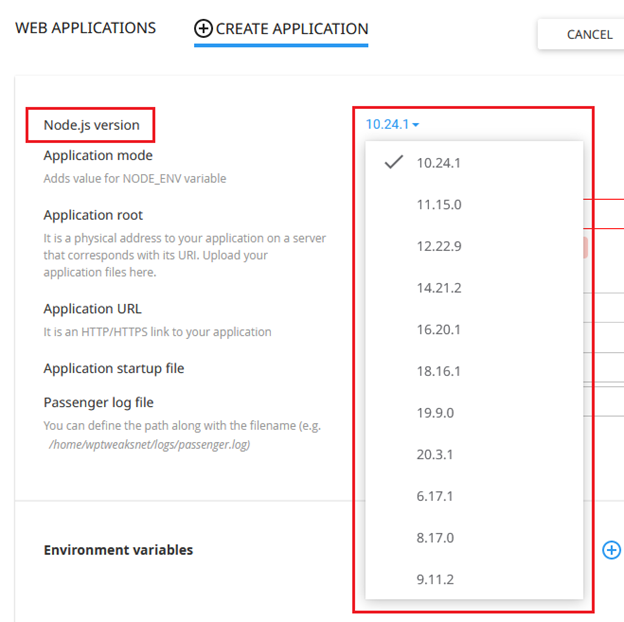Image resolution: width=624 pixels, height=622 pixels.
Task: Click the Node.js version label
Action: 92,125
